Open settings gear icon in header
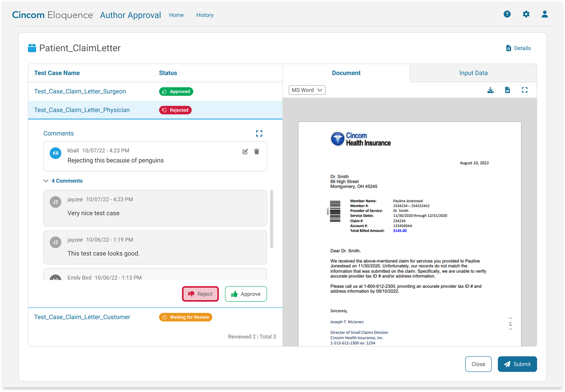565x392 pixels. point(526,14)
